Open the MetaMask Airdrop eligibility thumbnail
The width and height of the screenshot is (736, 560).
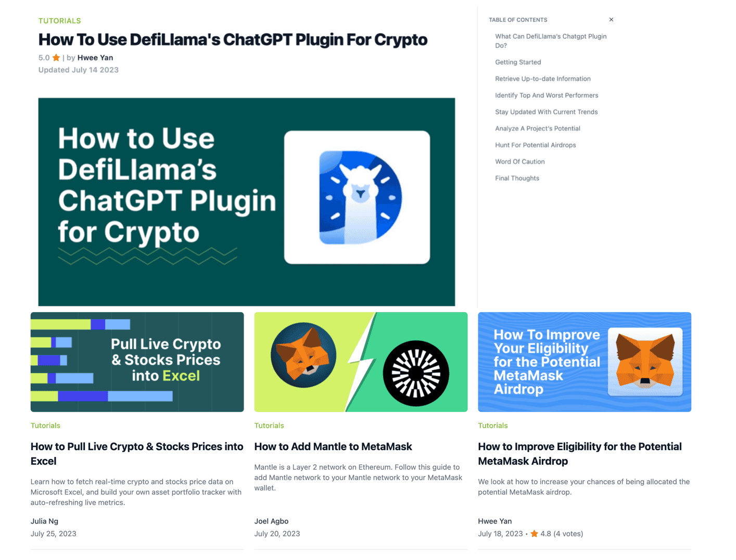point(585,362)
